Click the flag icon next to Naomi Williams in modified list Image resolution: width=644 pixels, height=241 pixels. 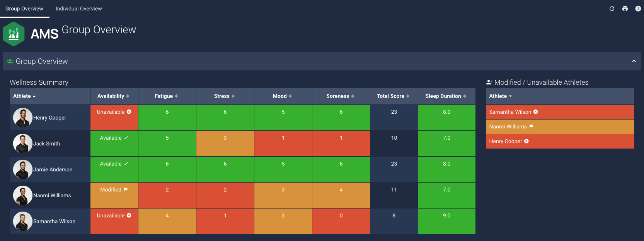pos(531,126)
